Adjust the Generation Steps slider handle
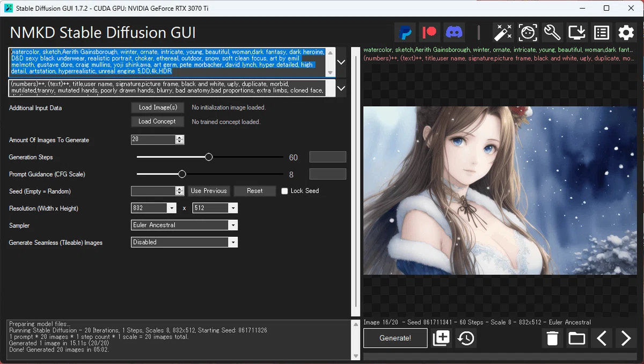644x364 pixels. pos(209,157)
